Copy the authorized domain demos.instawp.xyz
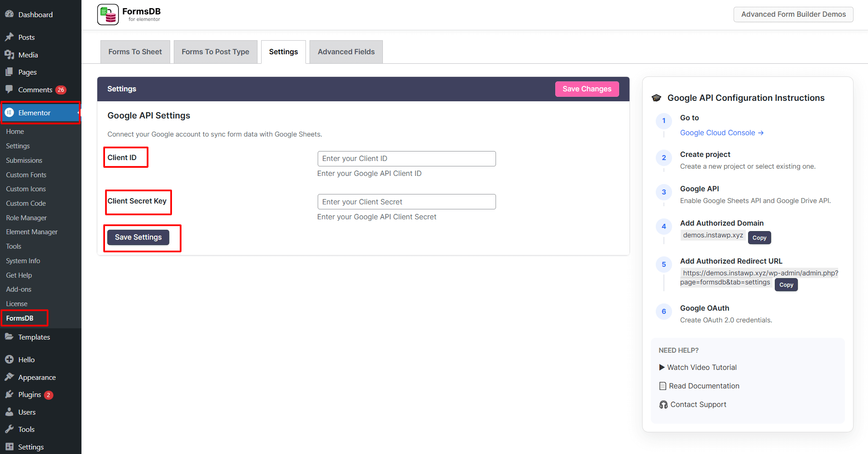868x454 pixels. click(759, 238)
